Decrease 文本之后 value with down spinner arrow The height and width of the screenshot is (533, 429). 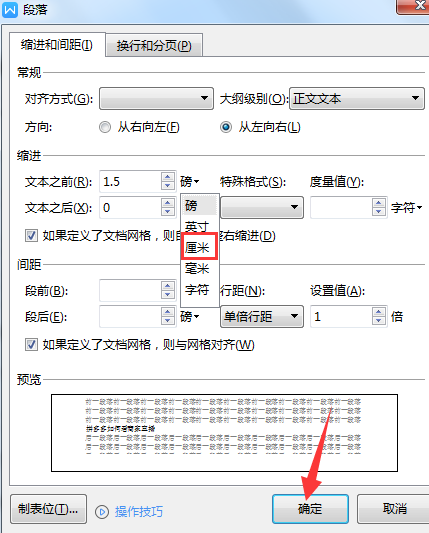tap(168, 212)
